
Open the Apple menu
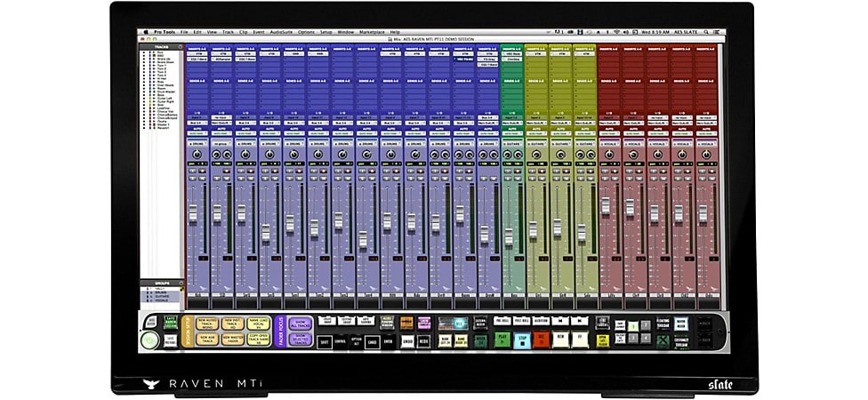[x=146, y=32]
